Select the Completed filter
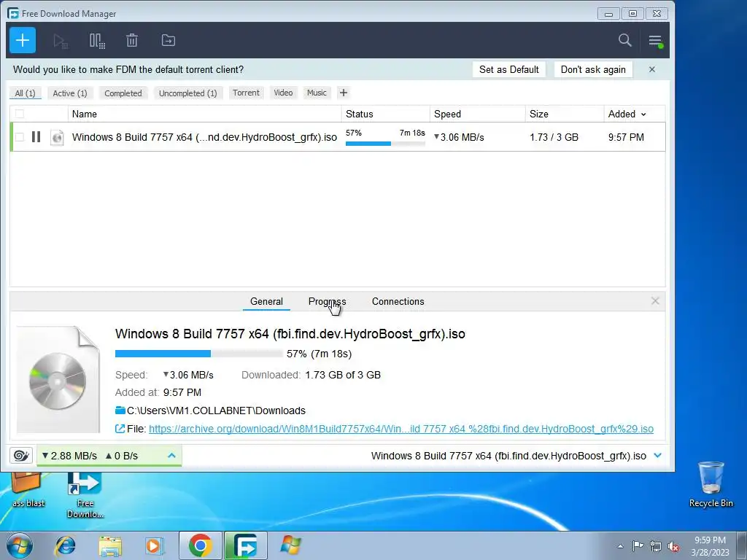 tap(123, 93)
